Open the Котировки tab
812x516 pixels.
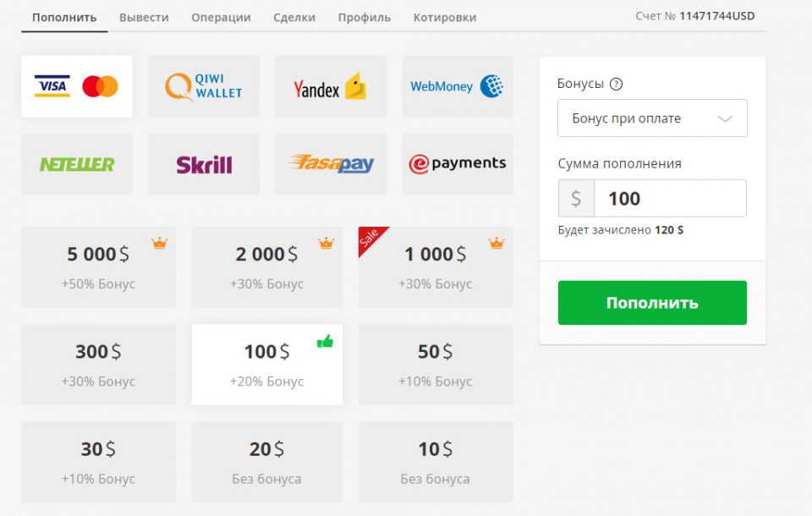coord(444,17)
